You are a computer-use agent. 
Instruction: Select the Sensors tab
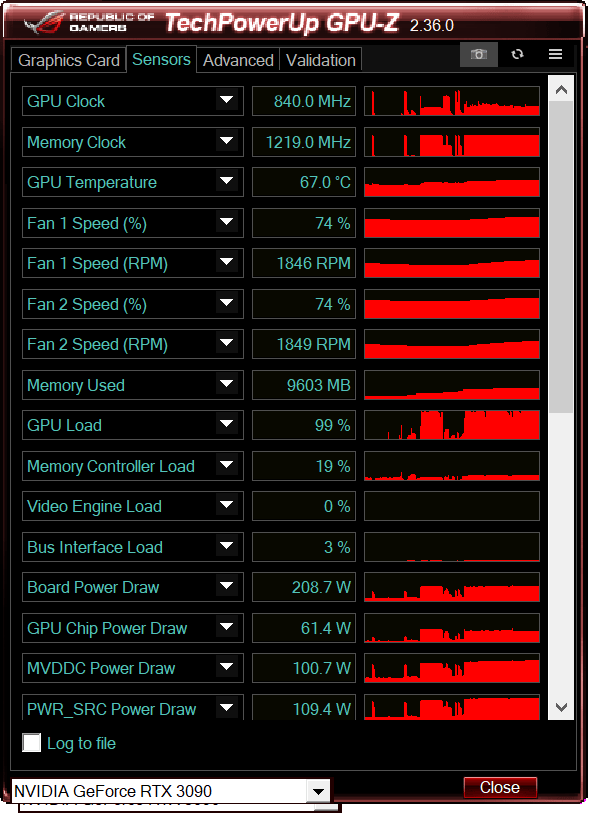[161, 59]
